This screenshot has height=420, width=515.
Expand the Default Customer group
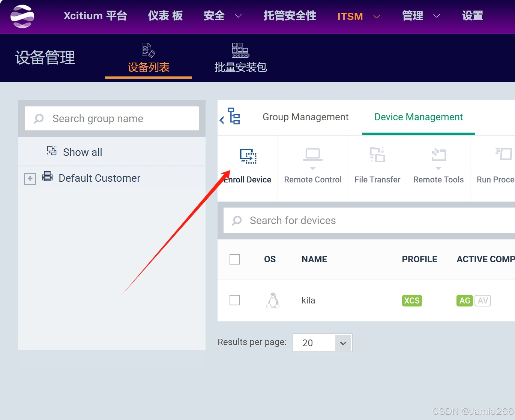tap(30, 179)
